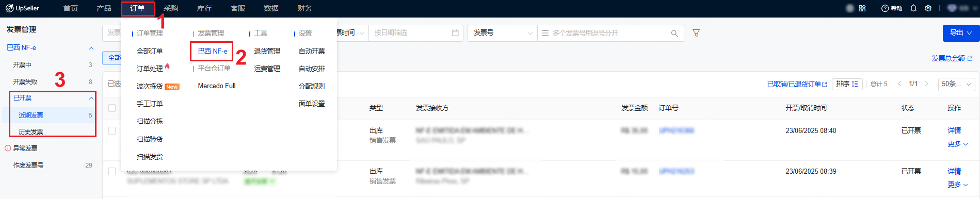Click the 排序 sort button
This screenshot has width=980, height=199.
[x=847, y=84]
